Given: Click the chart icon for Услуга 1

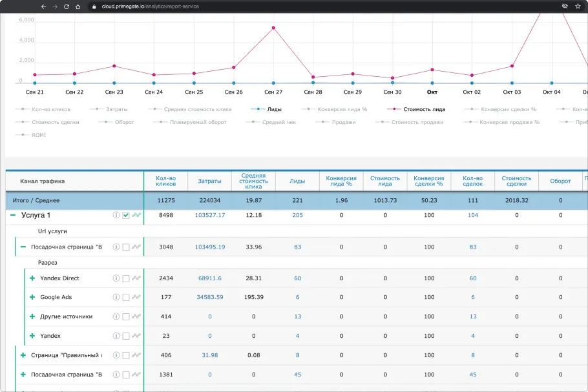Looking at the screenshot, I should (136, 215).
